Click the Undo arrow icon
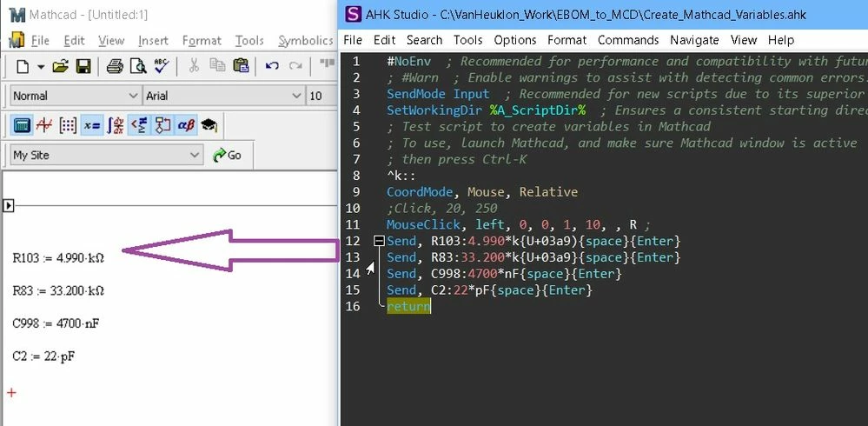Image resolution: width=868 pixels, height=426 pixels. (x=271, y=66)
